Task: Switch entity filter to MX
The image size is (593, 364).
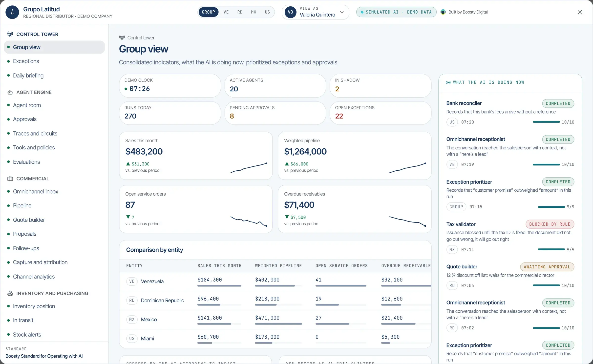Action: (254, 12)
